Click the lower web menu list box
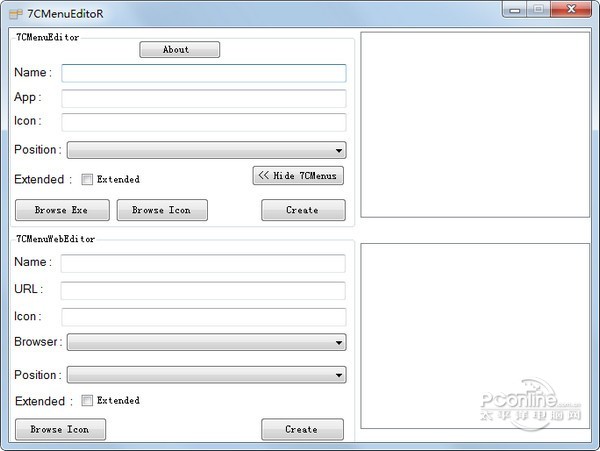Screen dimensions: 600x451 point(475,336)
